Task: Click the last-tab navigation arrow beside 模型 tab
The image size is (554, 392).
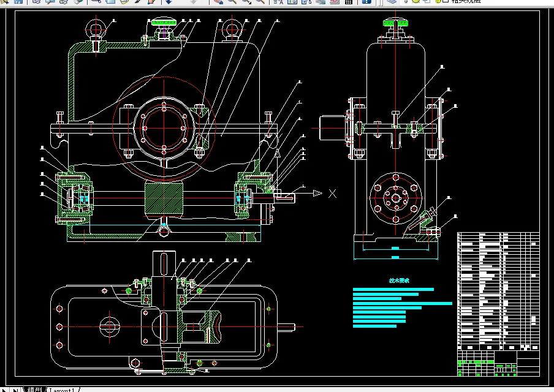Action: pos(15,390)
